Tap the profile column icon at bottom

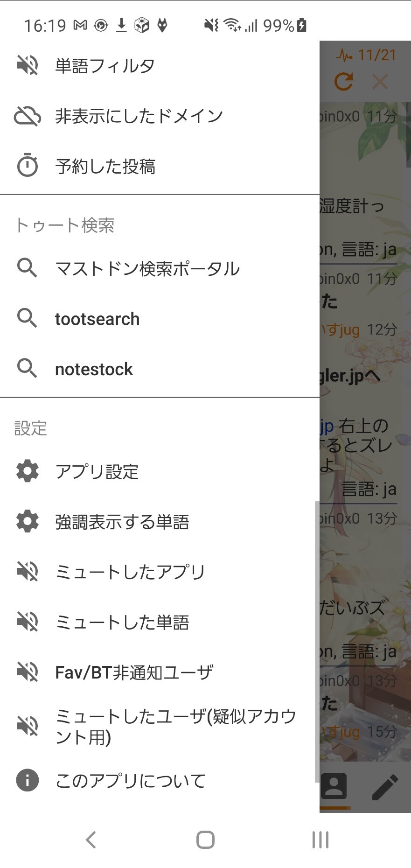(334, 786)
